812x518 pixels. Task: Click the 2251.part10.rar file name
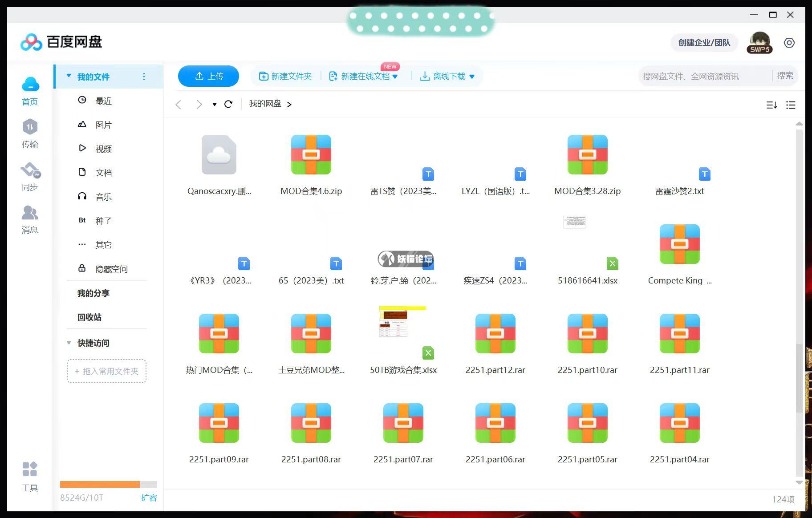pos(588,370)
